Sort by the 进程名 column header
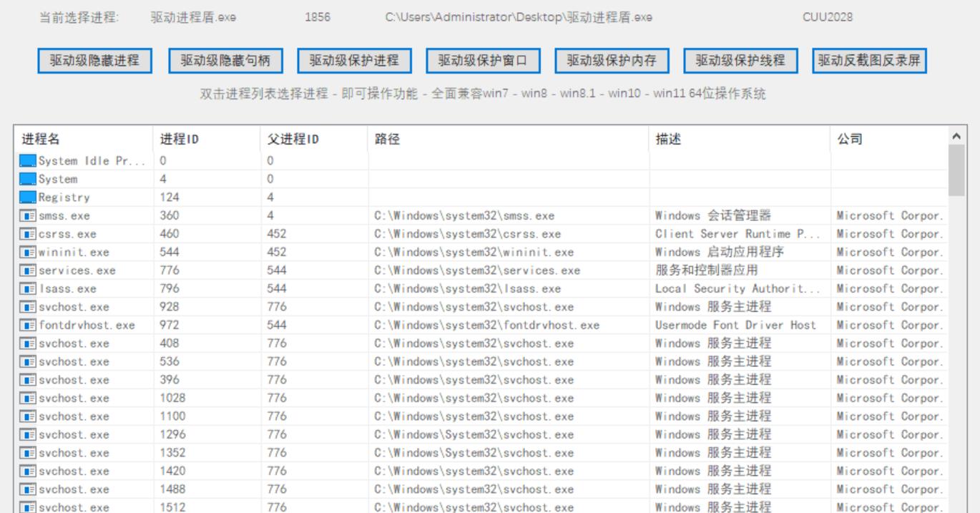 [84, 140]
